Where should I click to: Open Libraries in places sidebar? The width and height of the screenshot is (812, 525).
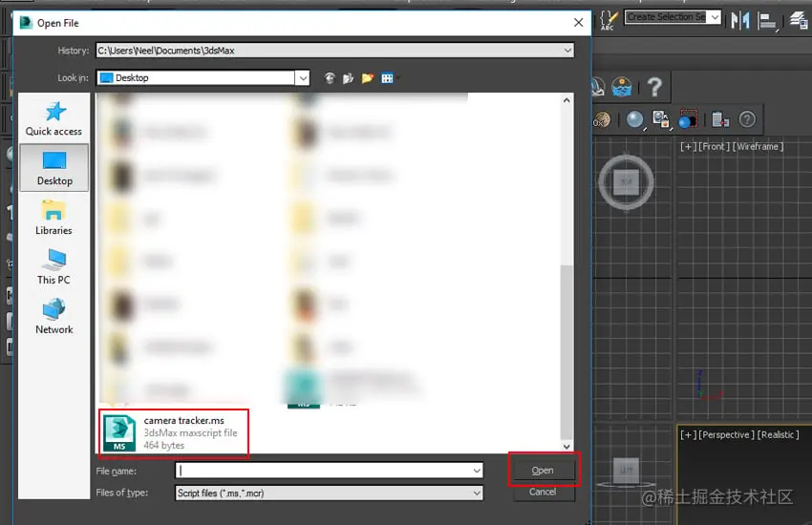pos(53,218)
